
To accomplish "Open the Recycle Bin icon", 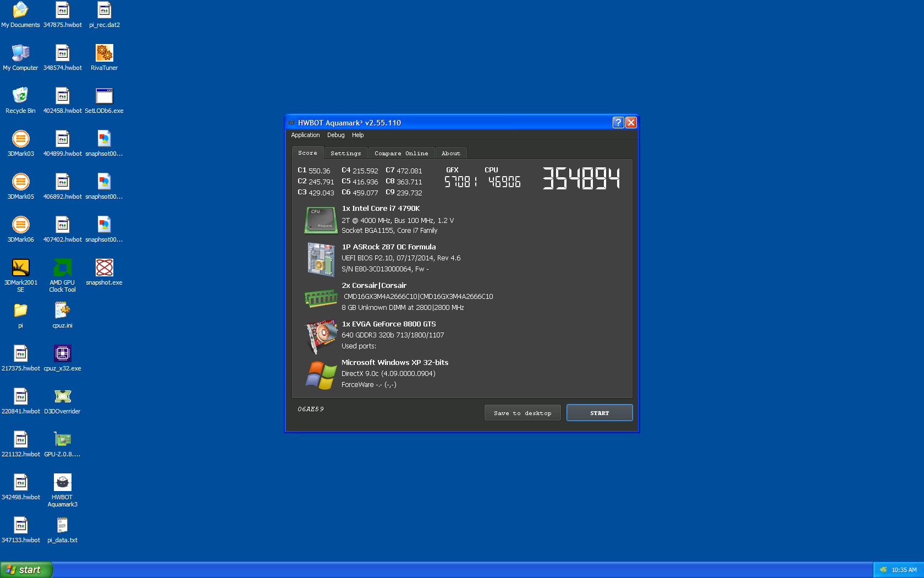I will point(20,100).
